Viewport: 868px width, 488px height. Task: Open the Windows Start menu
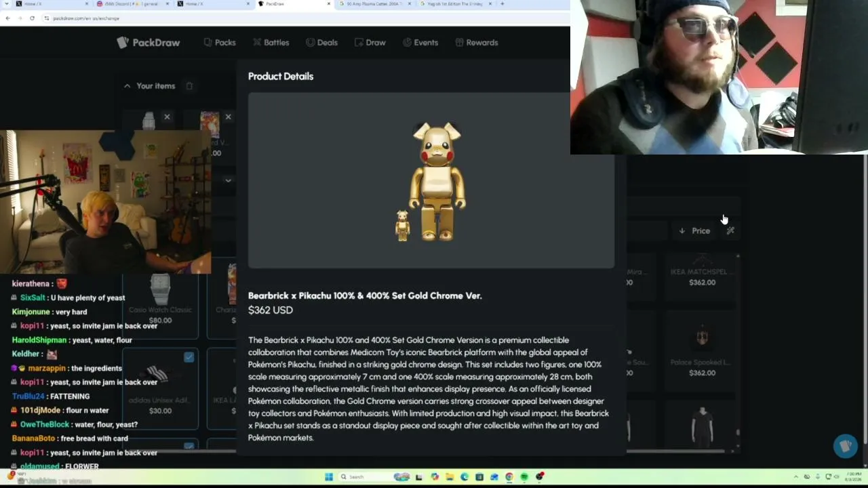329,477
